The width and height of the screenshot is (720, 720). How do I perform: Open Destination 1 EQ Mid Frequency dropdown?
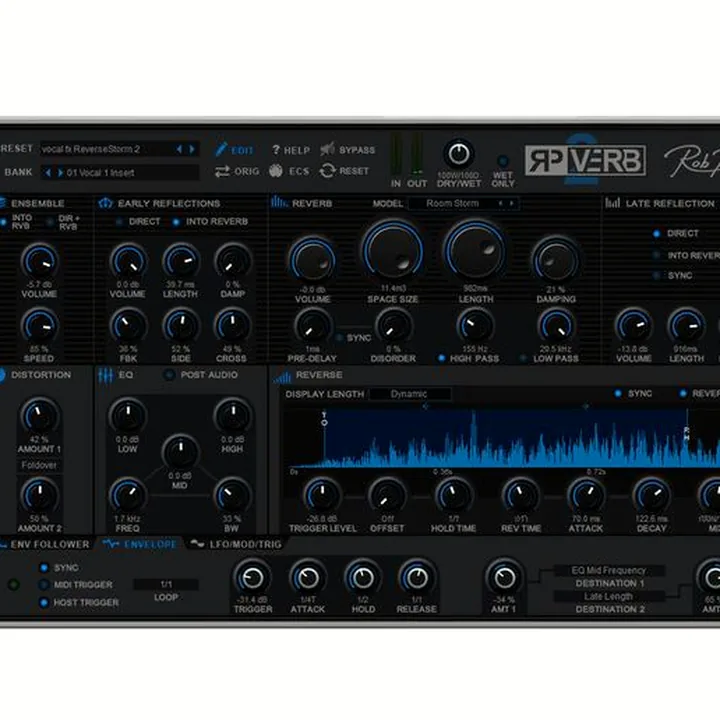(609, 570)
